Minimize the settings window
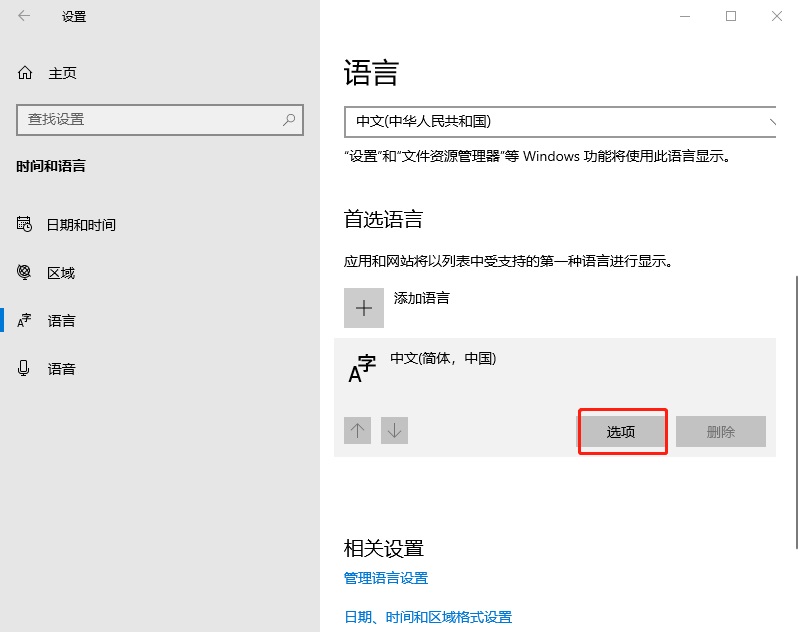Screen dimensions: 800x632 tap(685, 16)
